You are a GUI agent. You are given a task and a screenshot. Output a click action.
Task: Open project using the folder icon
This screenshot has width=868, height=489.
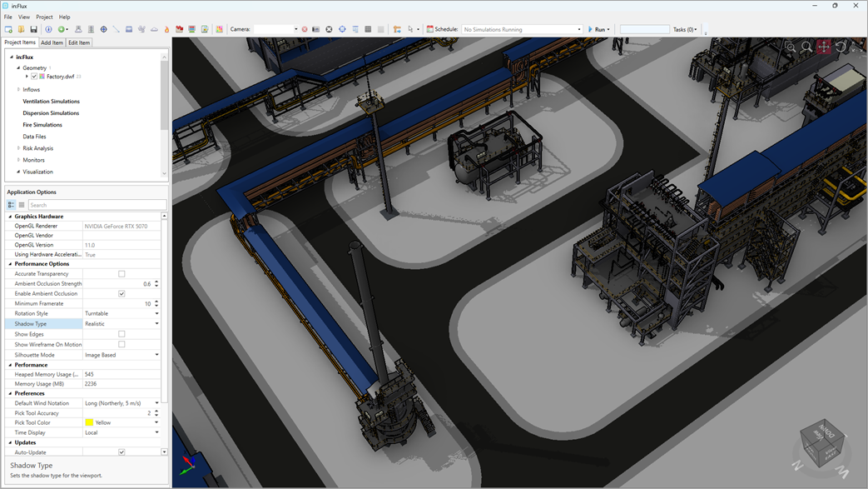point(21,29)
